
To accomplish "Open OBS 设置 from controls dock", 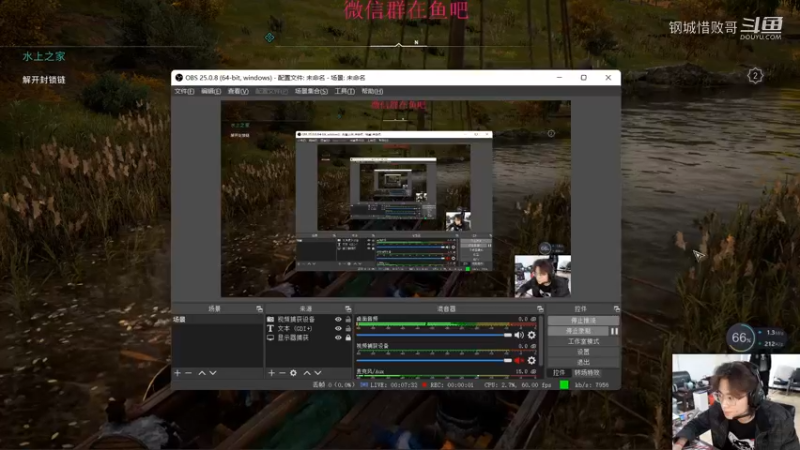I will coord(583,352).
